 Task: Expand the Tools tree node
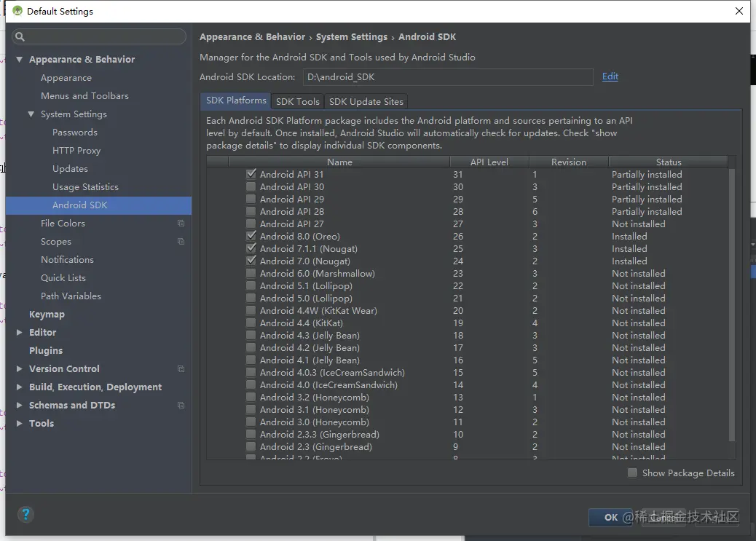(x=19, y=423)
